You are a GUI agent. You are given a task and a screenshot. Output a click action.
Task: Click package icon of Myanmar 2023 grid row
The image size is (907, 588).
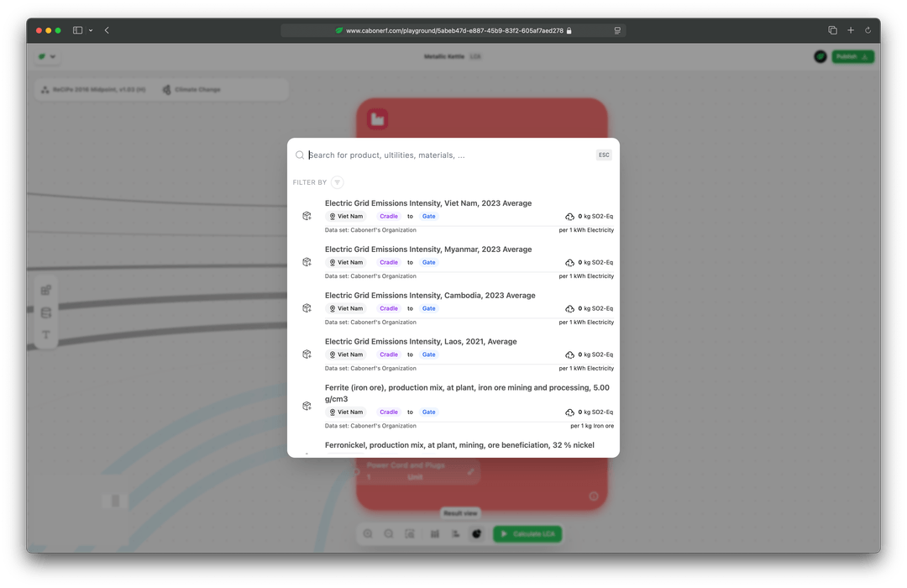[x=307, y=262]
